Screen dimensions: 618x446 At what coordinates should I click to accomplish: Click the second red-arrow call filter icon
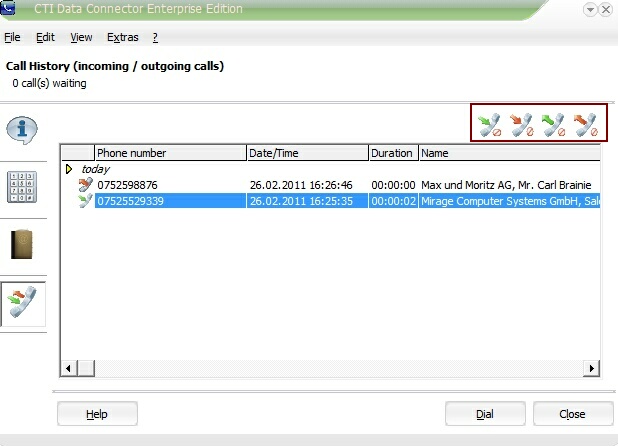pos(522,125)
